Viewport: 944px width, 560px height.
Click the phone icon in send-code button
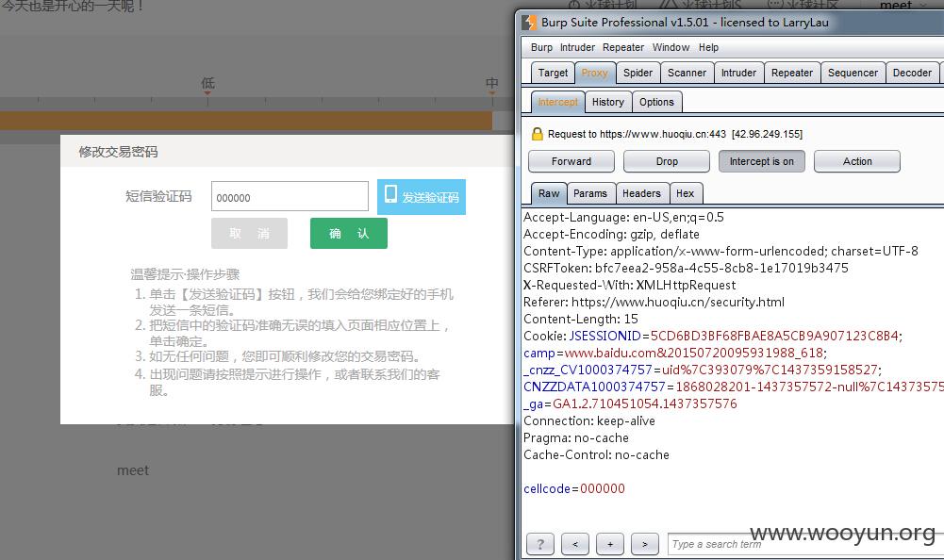coord(390,194)
